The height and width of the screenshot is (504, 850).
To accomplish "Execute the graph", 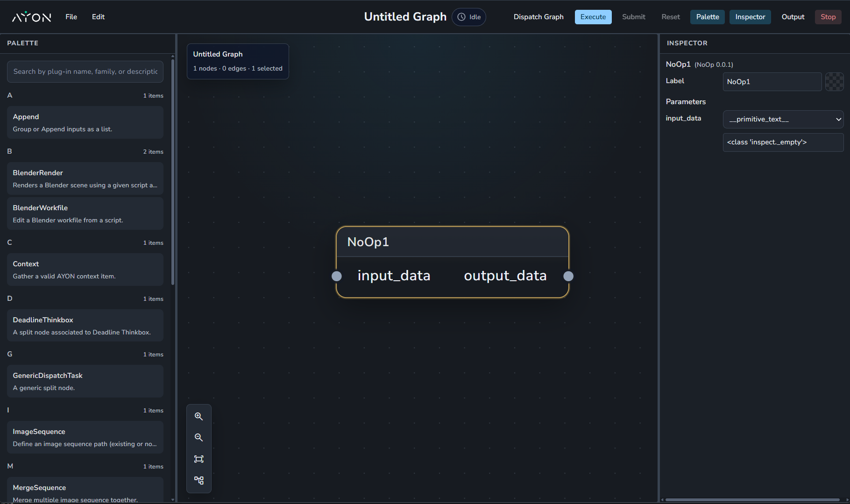I will click(x=593, y=17).
